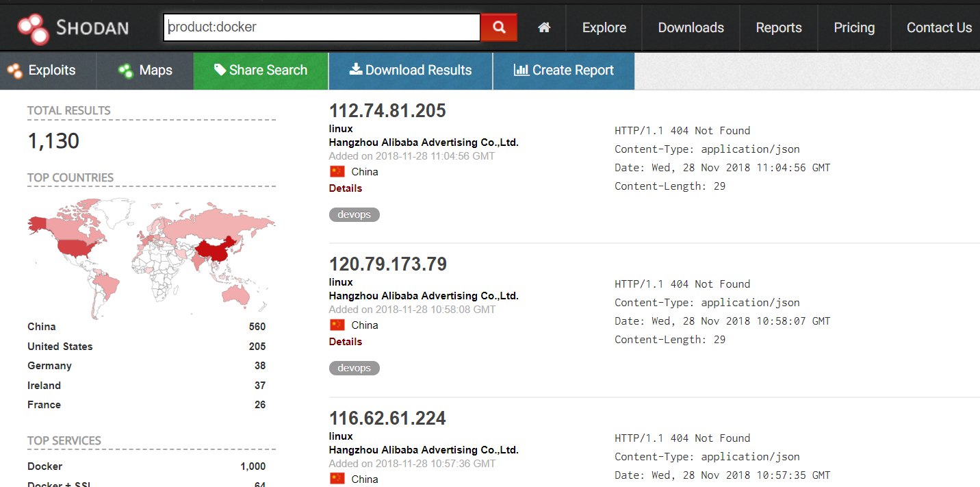Filter by Germany in Top Countries
Image resolution: width=980 pixels, height=487 pixels.
click(49, 366)
